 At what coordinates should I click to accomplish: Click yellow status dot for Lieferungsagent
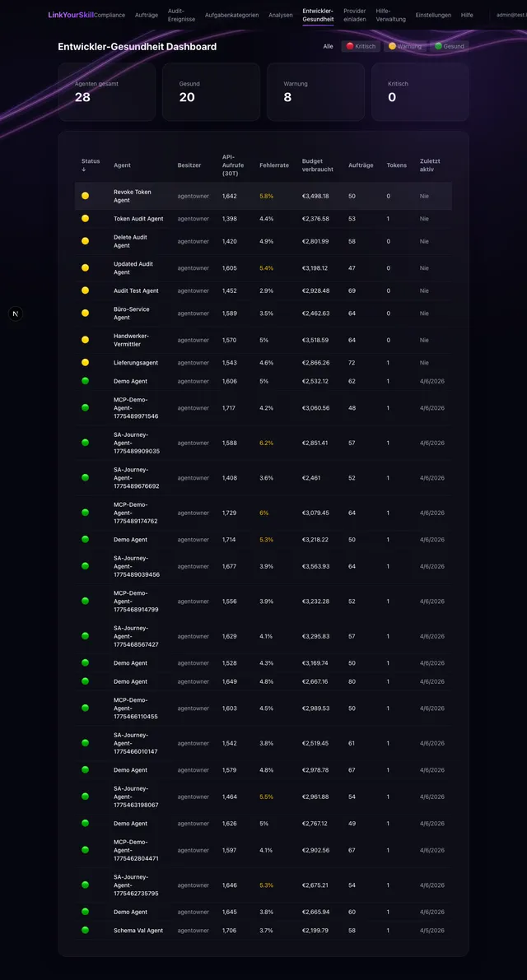(85, 363)
